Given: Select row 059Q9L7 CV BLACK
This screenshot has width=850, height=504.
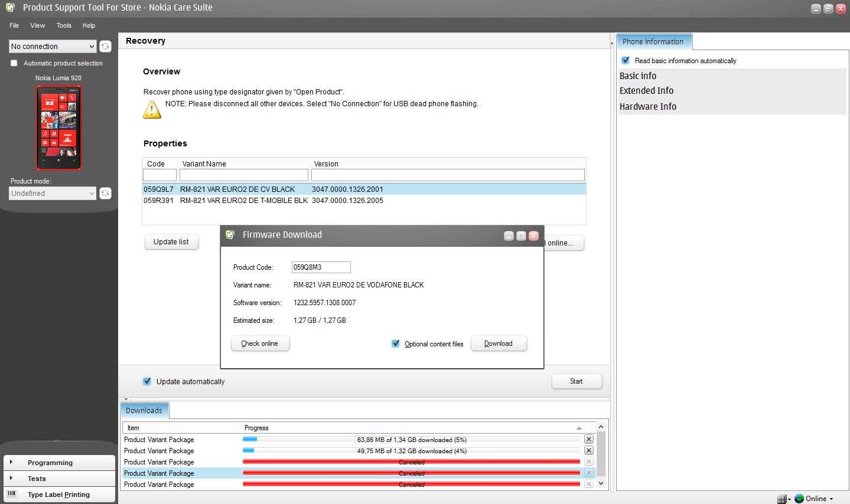Looking at the screenshot, I should click(364, 189).
